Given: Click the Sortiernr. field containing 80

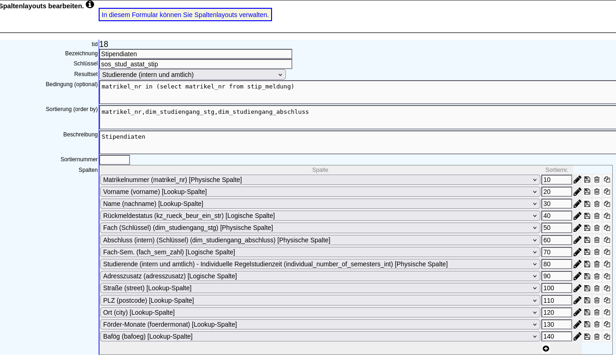Looking at the screenshot, I should [x=556, y=264].
